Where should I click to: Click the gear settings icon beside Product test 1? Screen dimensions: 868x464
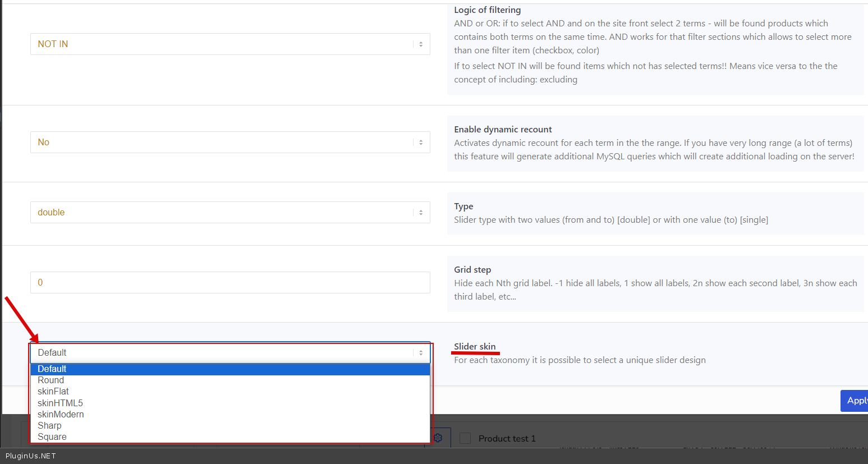click(x=438, y=438)
